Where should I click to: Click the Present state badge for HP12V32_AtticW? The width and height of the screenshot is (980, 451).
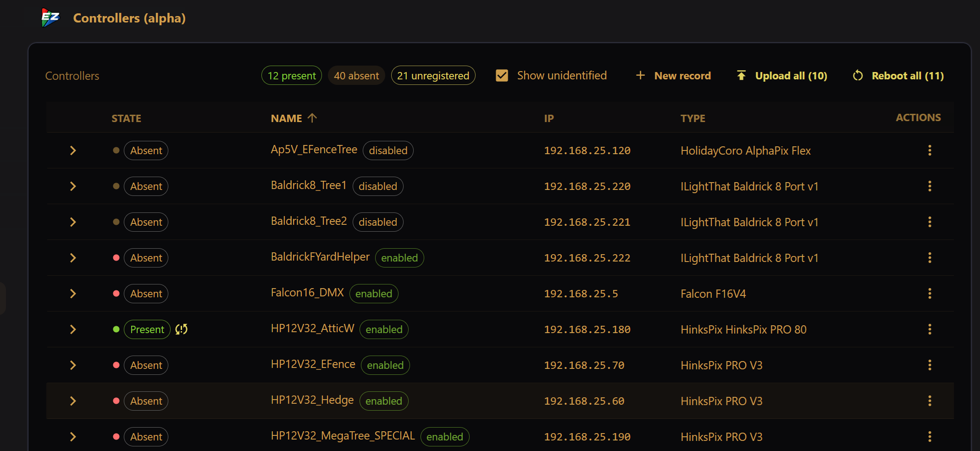(x=147, y=329)
